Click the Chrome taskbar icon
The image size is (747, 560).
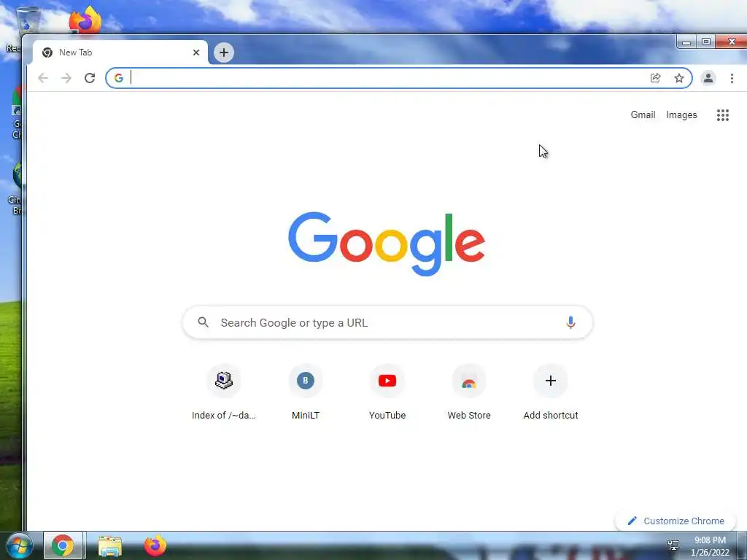click(63, 545)
